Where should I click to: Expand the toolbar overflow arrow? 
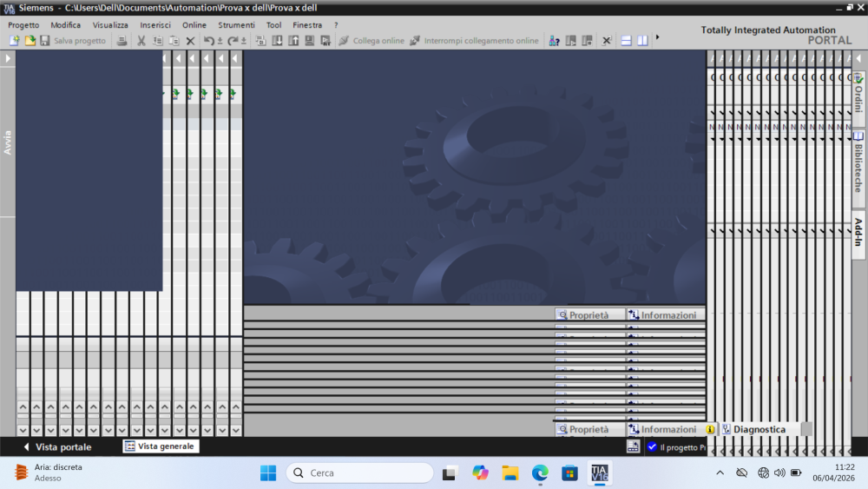click(x=657, y=37)
